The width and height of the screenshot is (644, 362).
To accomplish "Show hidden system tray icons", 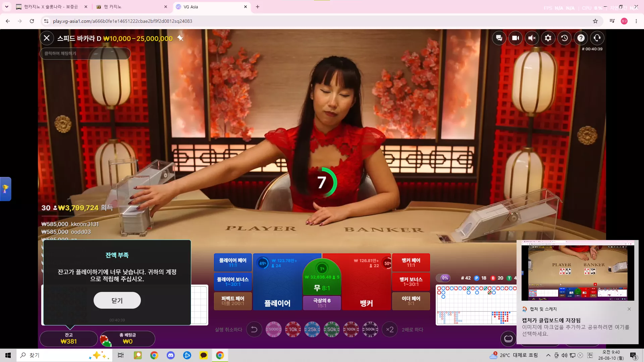I will [548, 355].
